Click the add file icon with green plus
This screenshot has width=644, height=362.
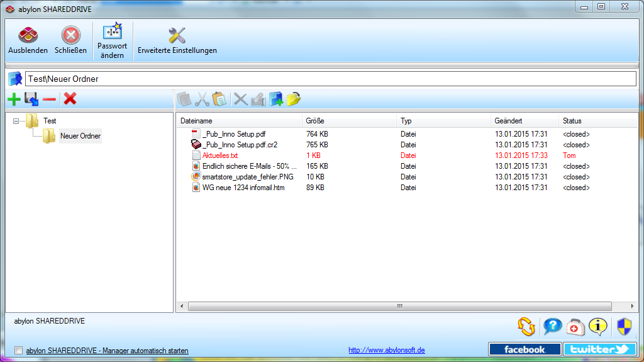click(x=276, y=99)
